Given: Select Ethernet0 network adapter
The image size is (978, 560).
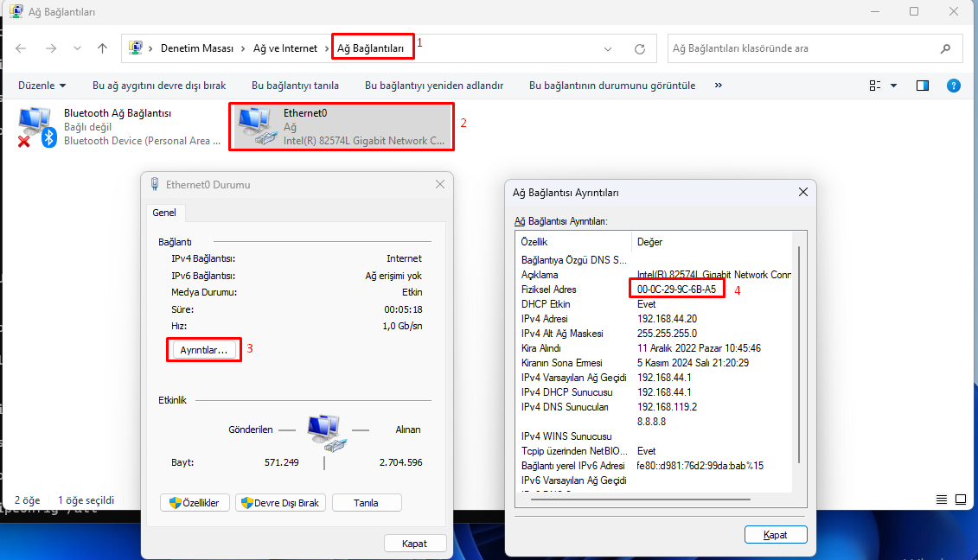Looking at the screenshot, I should [342, 126].
